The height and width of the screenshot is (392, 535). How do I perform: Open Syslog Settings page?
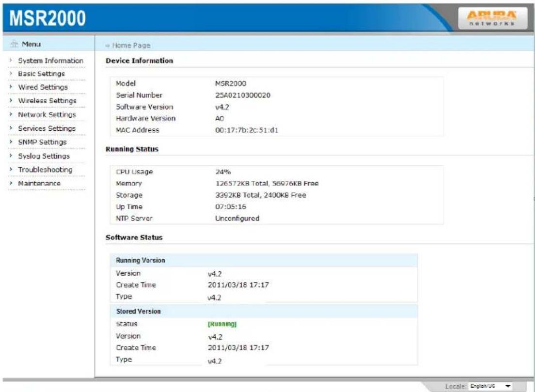[44, 156]
